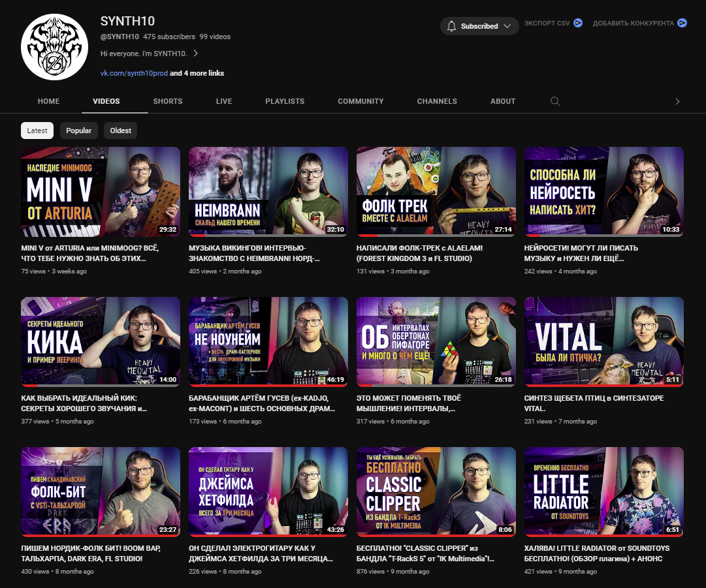Screen dimensions: 706x588
Task: Click title 'ПИШЕМ НОРДИК-ФОЛК БИТ!'
Action: point(91,553)
